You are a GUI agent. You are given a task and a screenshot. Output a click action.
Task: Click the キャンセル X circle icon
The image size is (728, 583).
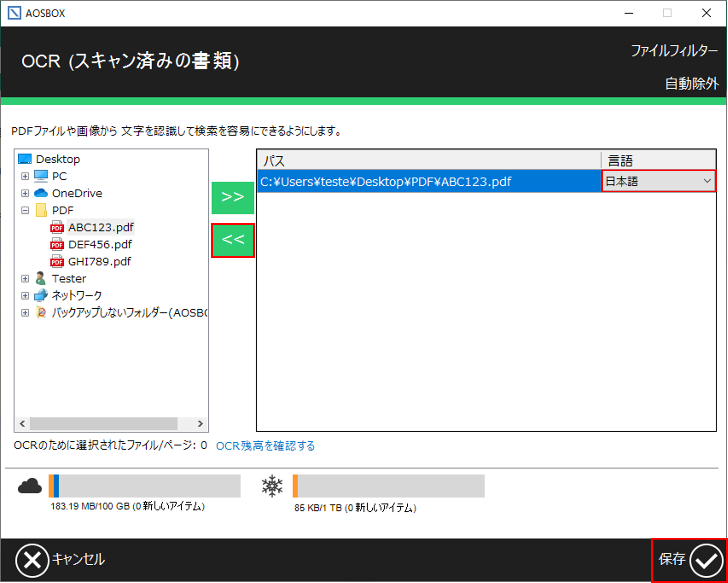pos(33,561)
